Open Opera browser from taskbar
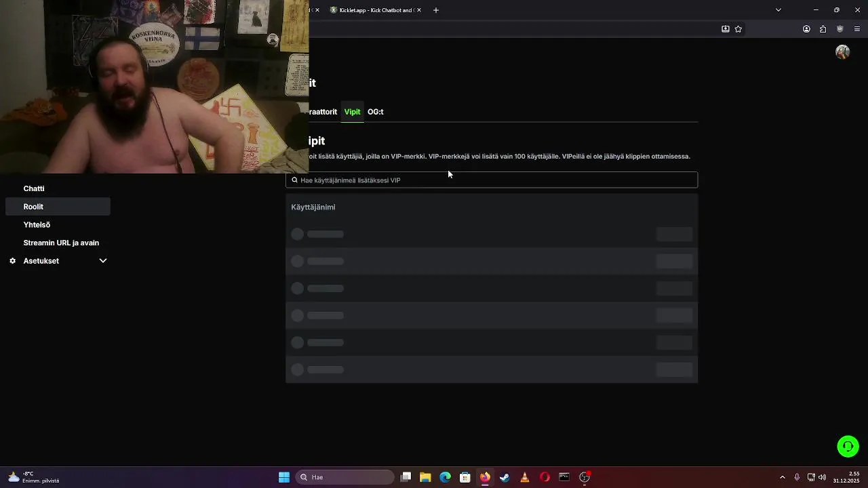 pyautogui.click(x=545, y=477)
